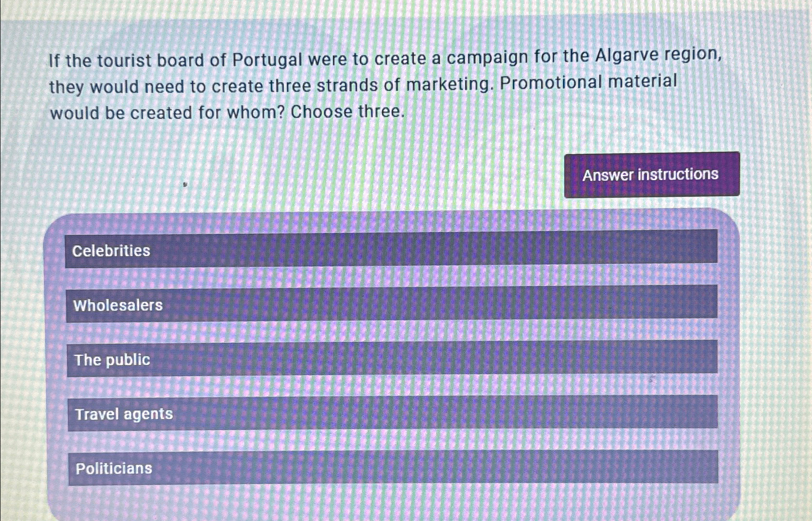Click the 'Choose three.' instruction text

click(347, 112)
